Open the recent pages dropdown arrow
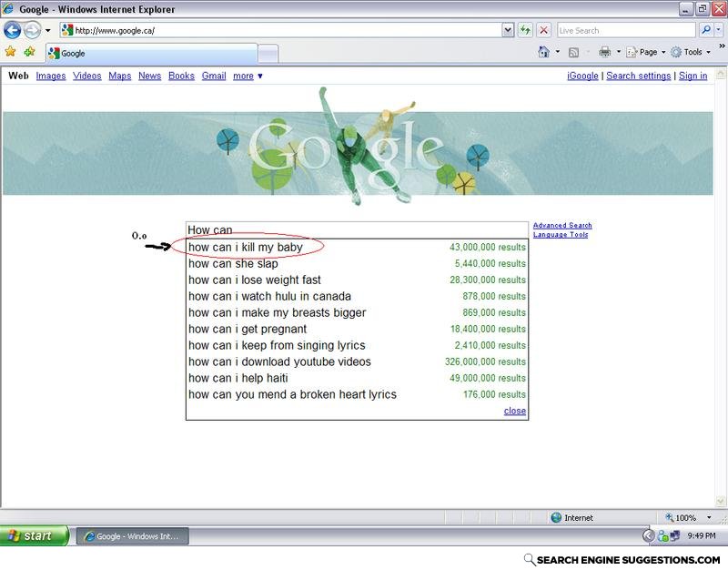Viewport: 728px width, 570px height. pos(47,31)
